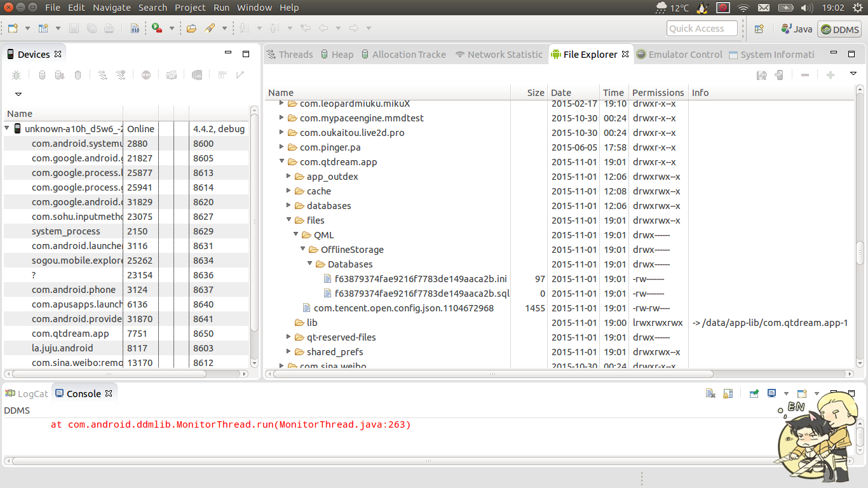Viewport: 868px width, 488px height.
Task: Click the Open Perspective icon
Action: pos(759,29)
